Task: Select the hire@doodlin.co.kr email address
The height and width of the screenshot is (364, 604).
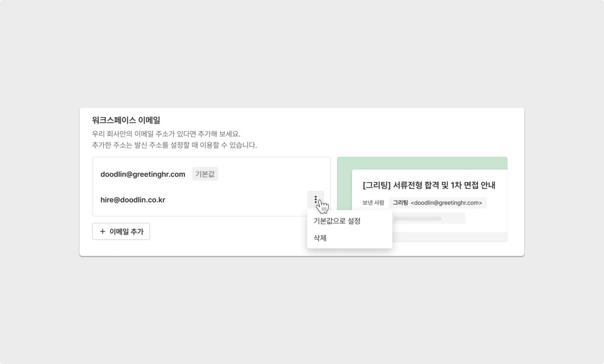Action: pyautogui.click(x=133, y=200)
